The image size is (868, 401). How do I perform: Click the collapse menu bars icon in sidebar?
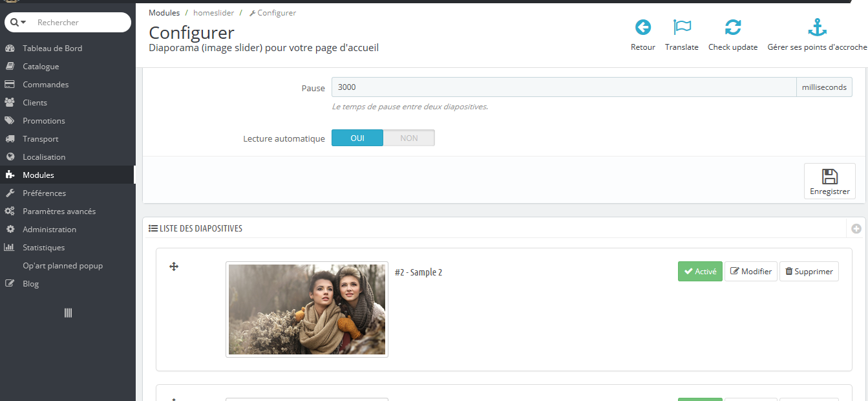point(68,313)
